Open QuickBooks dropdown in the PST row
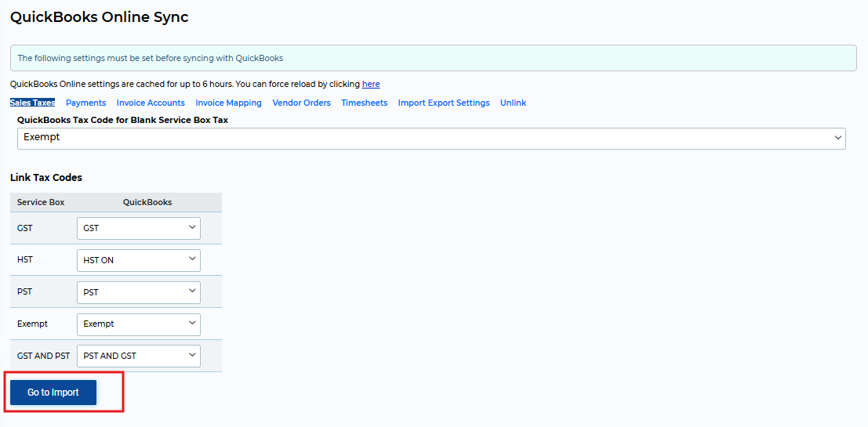Viewport: 868px width, 427px height. tap(138, 292)
